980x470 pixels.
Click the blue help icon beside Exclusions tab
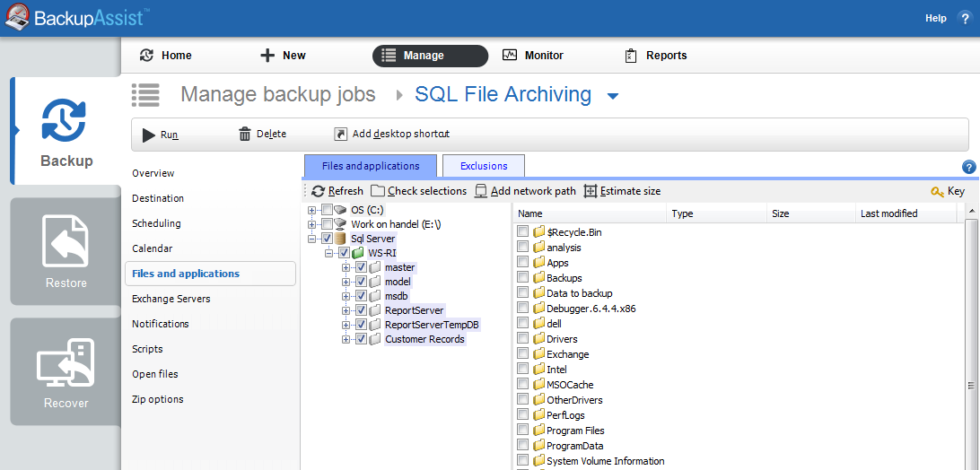tap(968, 167)
